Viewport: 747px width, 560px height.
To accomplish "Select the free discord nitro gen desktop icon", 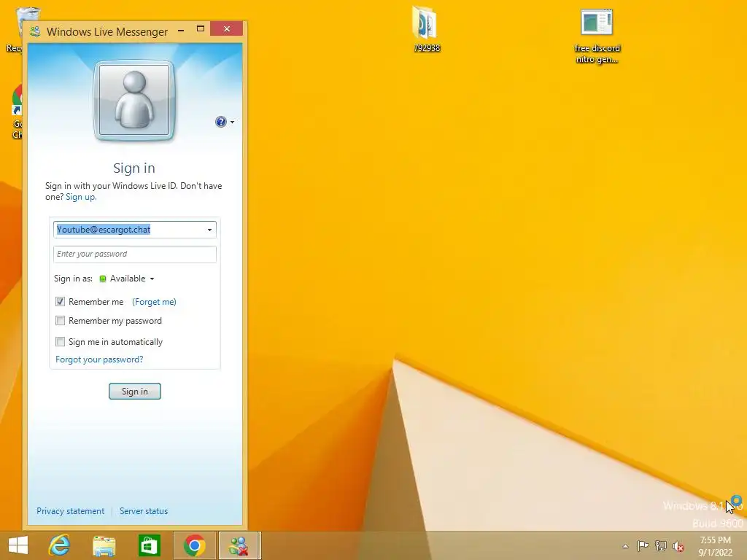I will pos(597,36).
